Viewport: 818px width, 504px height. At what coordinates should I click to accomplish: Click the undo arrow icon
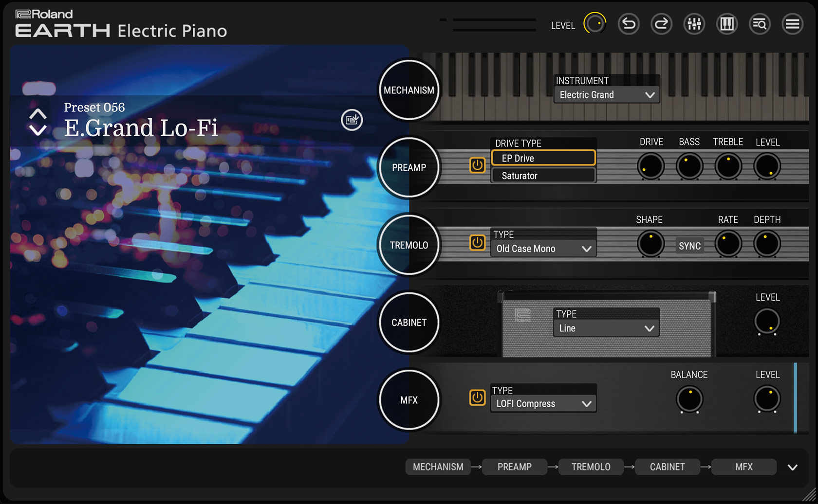629,24
